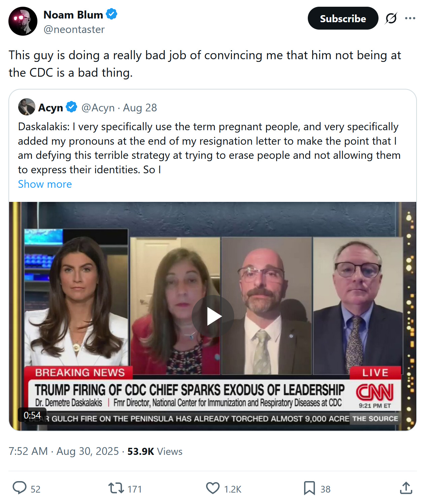Click the Subscribe button

343,18
